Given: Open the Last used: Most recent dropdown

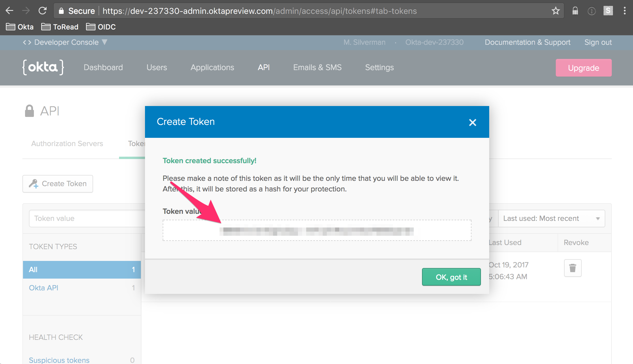Looking at the screenshot, I should pos(551,219).
